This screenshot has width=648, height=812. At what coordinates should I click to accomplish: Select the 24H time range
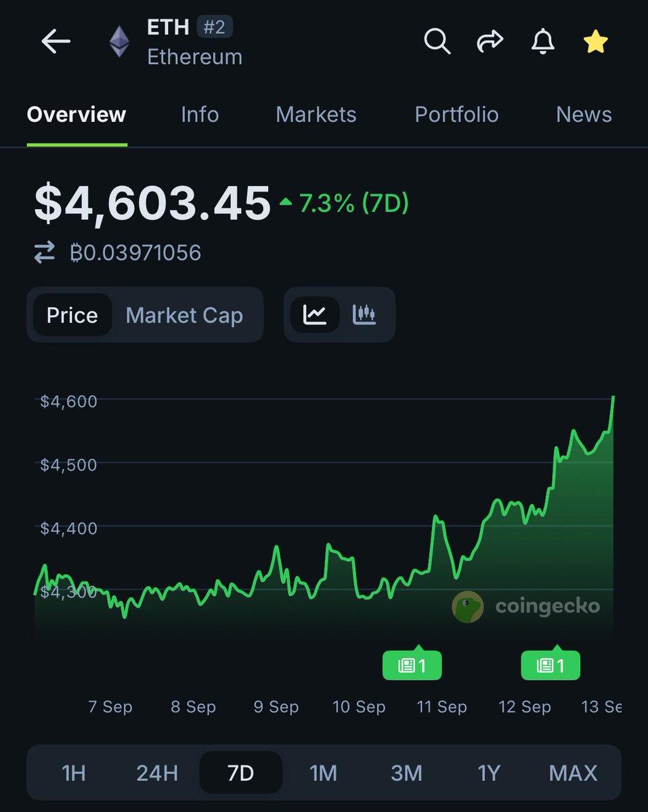[x=157, y=773]
